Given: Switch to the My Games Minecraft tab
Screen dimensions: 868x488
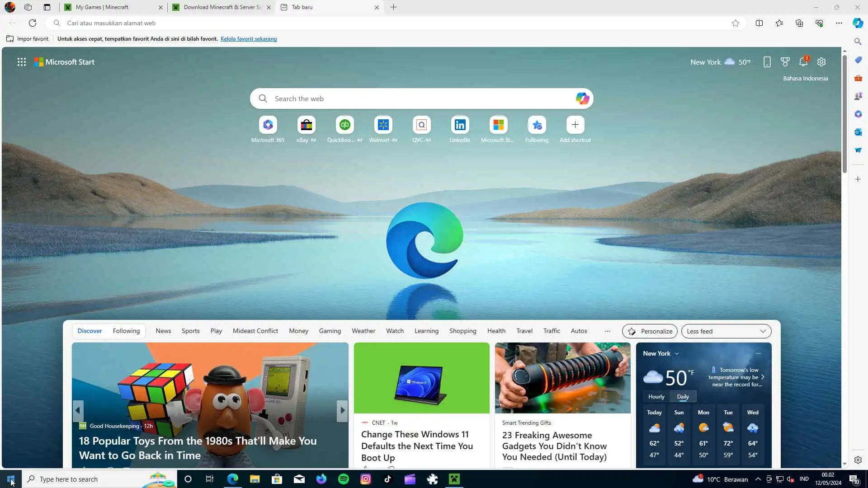Looking at the screenshot, I should pos(102,7).
